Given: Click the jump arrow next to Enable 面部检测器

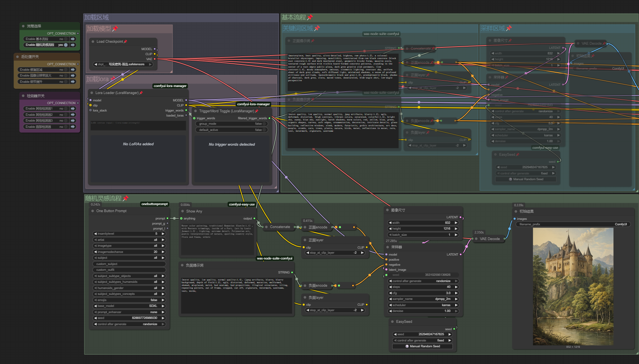Looking at the screenshot, I should click(x=73, y=127).
